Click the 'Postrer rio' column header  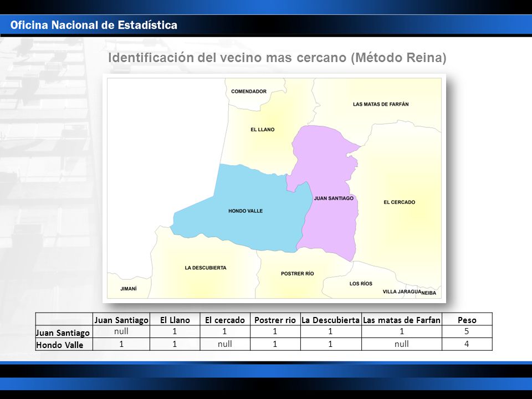275,320
